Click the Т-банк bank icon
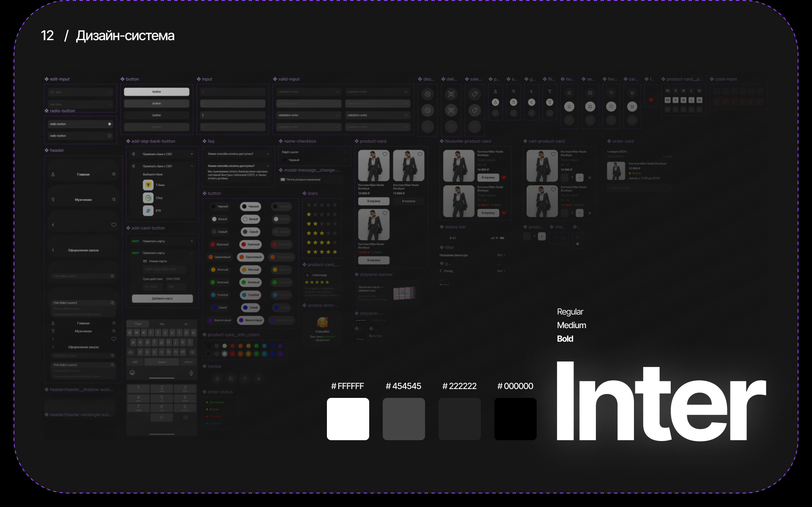Image resolution: width=812 pixels, height=507 pixels. click(148, 185)
